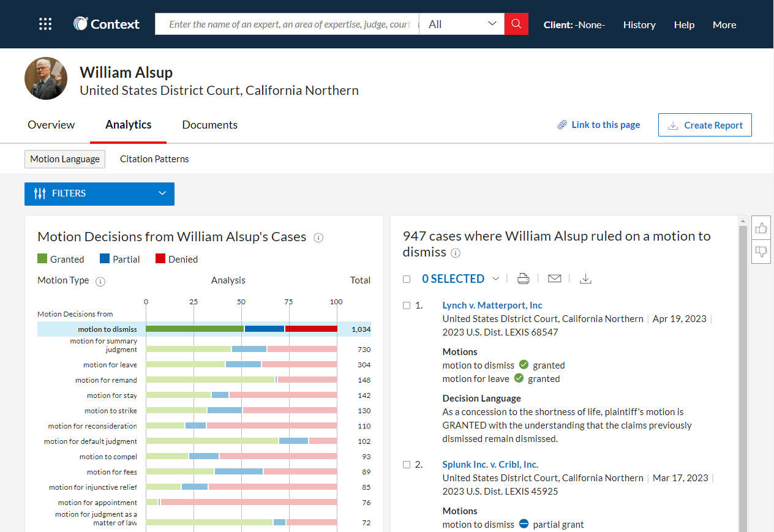This screenshot has height=532, width=774.
Task: Print the motion to dismiss case list
Action: coord(523,278)
